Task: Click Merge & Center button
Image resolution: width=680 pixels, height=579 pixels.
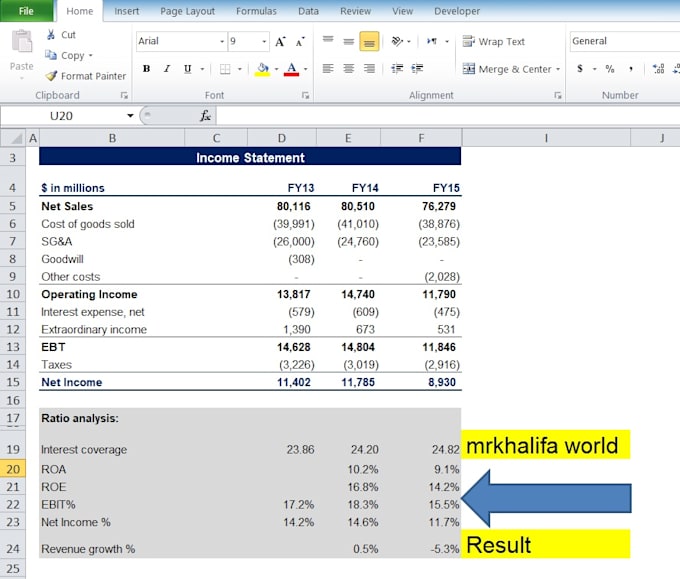Action: click(507, 69)
